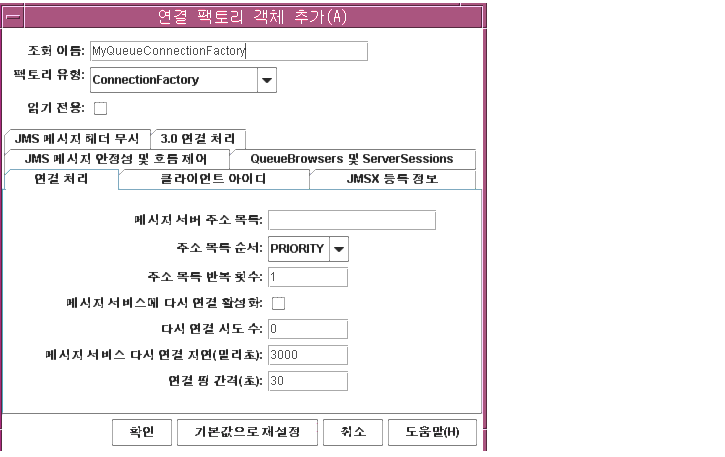The image size is (725, 457).
Task: Enable the 메시지 서비스에 다시 연결 활성화 checkbox
Action: click(278, 303)
